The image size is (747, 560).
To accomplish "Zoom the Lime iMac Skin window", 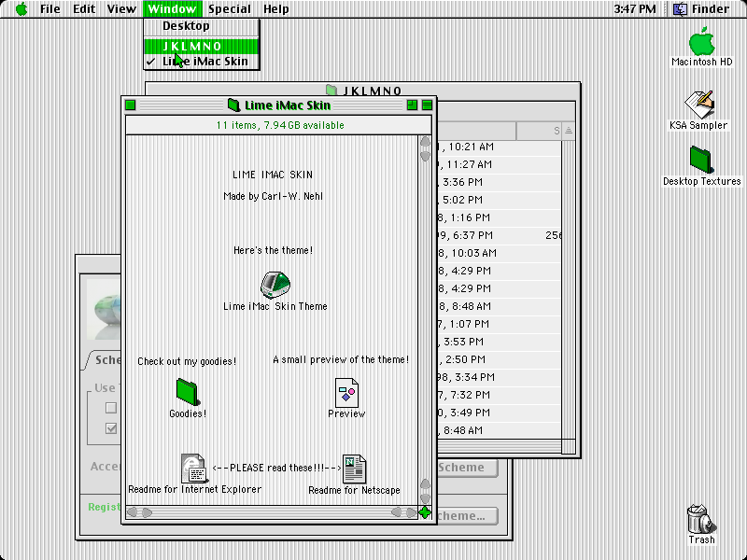I will pos(412,105).
